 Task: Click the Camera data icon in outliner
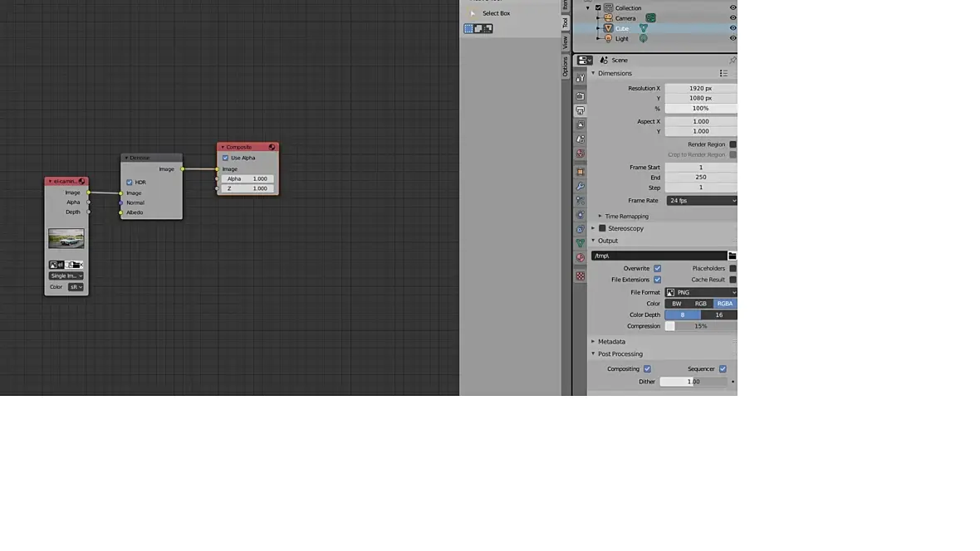(x=650, y=18)
